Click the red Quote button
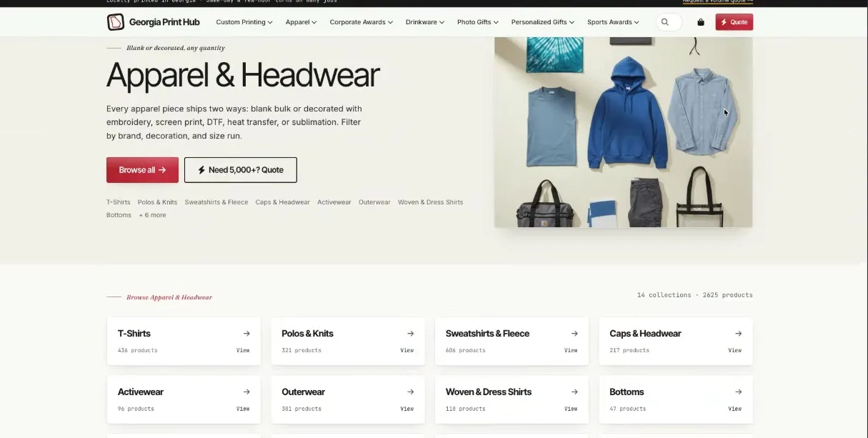The height and width of the screenshot is (438, 868). coord(734,22)
